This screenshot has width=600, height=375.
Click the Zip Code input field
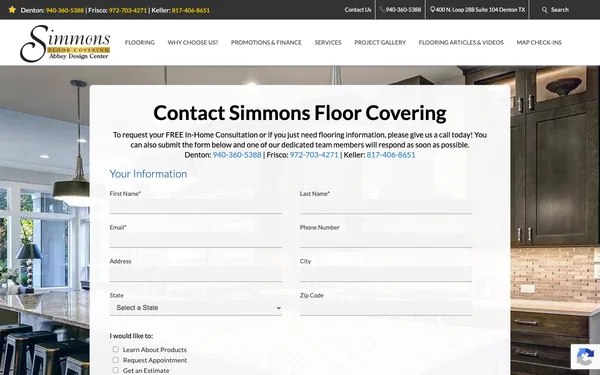(x=386, y=308)
